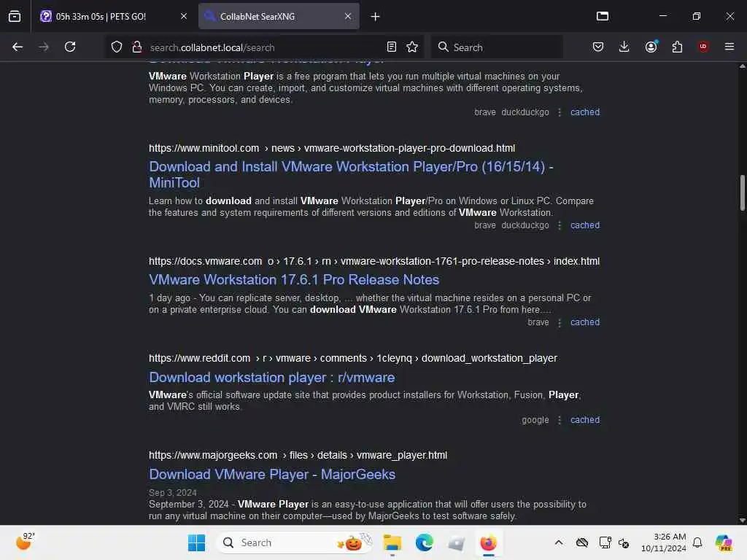The height and width of the screenshot is (560, 747).
Task: Open Download workstation player r/vmware result
Action: click(x=271, y=377)
